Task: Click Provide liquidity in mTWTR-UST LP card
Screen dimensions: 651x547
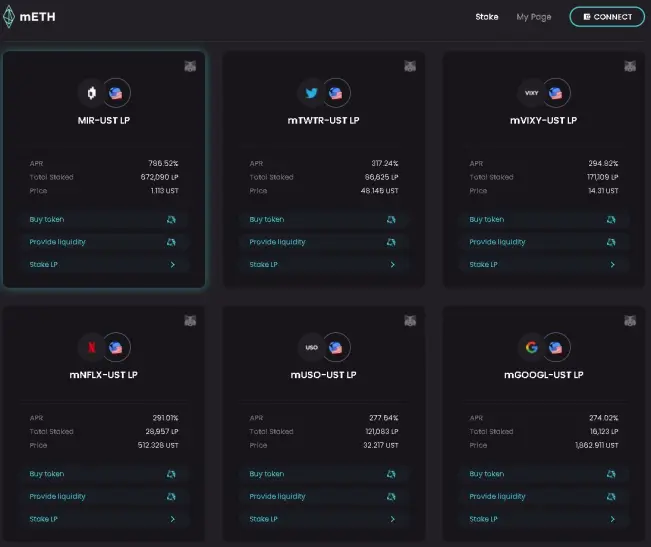Action: point(323,242)
